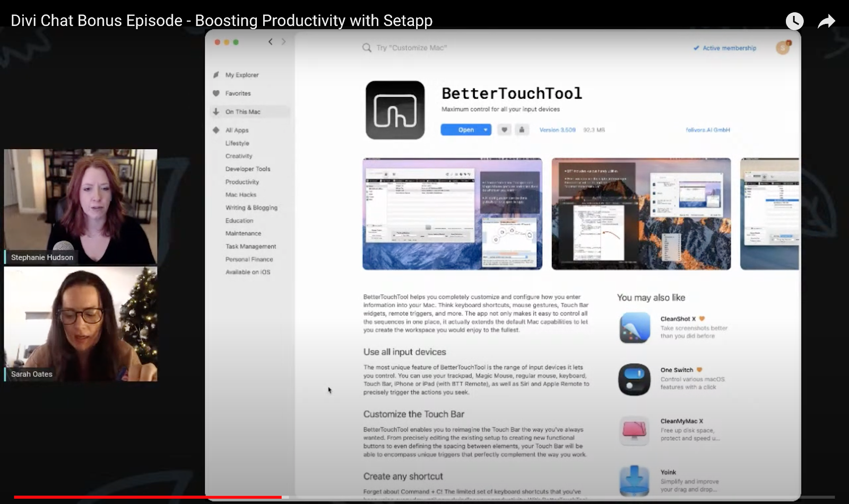This screenshot has width=849, height=504.
Task: Open the Task Management category
Action: coord(250,247)
